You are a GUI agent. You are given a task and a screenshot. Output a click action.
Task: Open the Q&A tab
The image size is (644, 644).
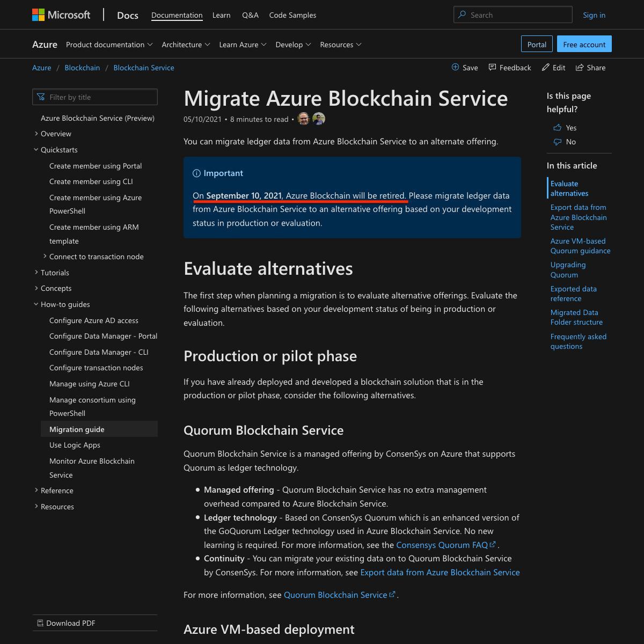[x=250, y=15]
